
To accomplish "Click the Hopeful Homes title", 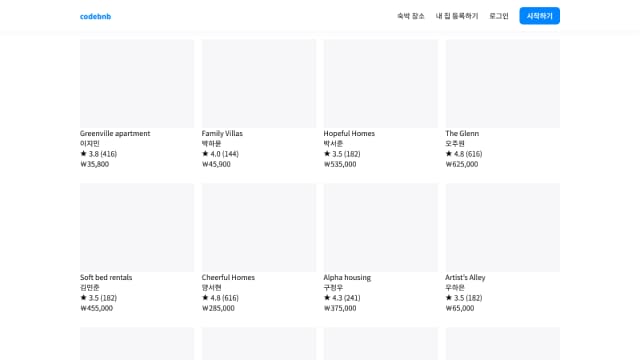I will [x=349, y=133].
